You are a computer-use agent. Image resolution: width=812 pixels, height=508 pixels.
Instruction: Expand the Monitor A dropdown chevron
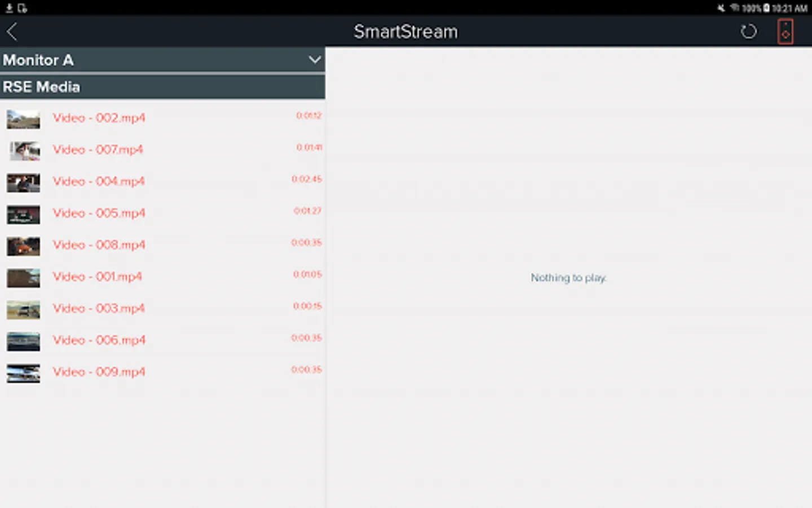tap(315, 60)
